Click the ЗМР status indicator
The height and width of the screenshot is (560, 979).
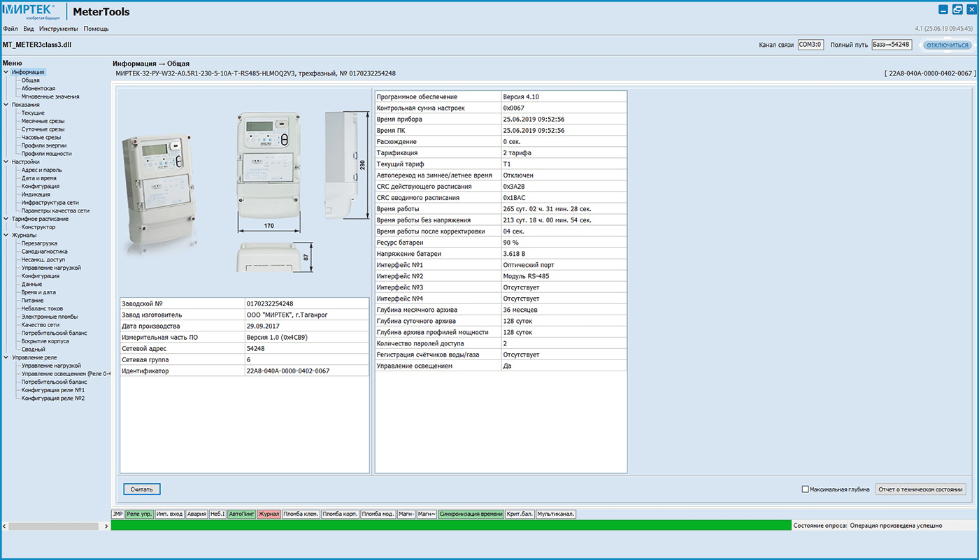tap(117, 514)
